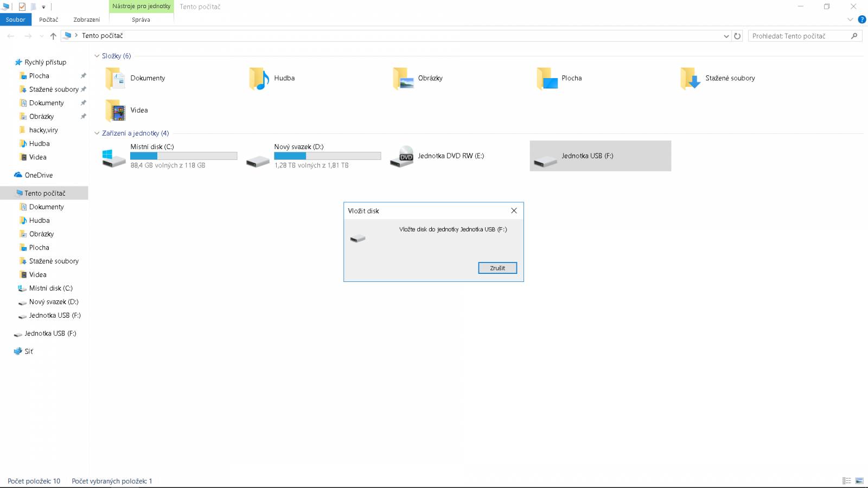Click the OneDrive cloud icon in sidebar
The image size is (868, 488).
tap(18, 175)
